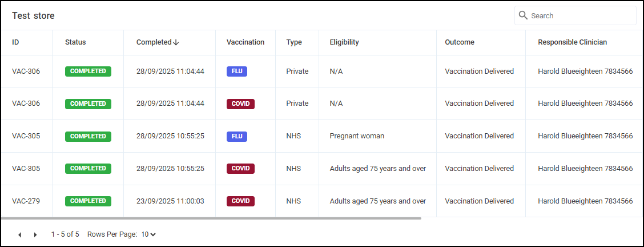644x247 pixels.
Task: Click the horizontal scrollbar under the table
Action: (x=211, y=218)
